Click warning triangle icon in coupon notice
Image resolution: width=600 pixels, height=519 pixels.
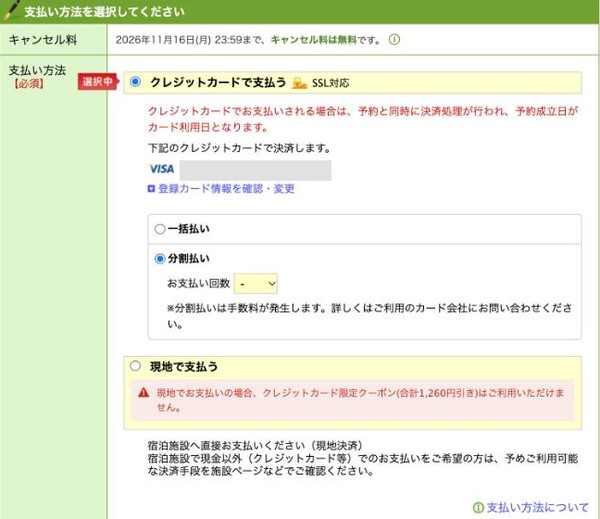pyautogui.click(x=143, y=392)
